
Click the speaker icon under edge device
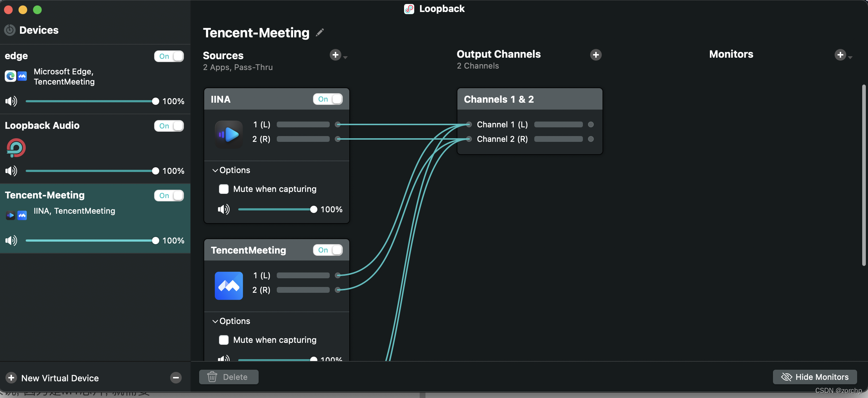tap(11, 101)
